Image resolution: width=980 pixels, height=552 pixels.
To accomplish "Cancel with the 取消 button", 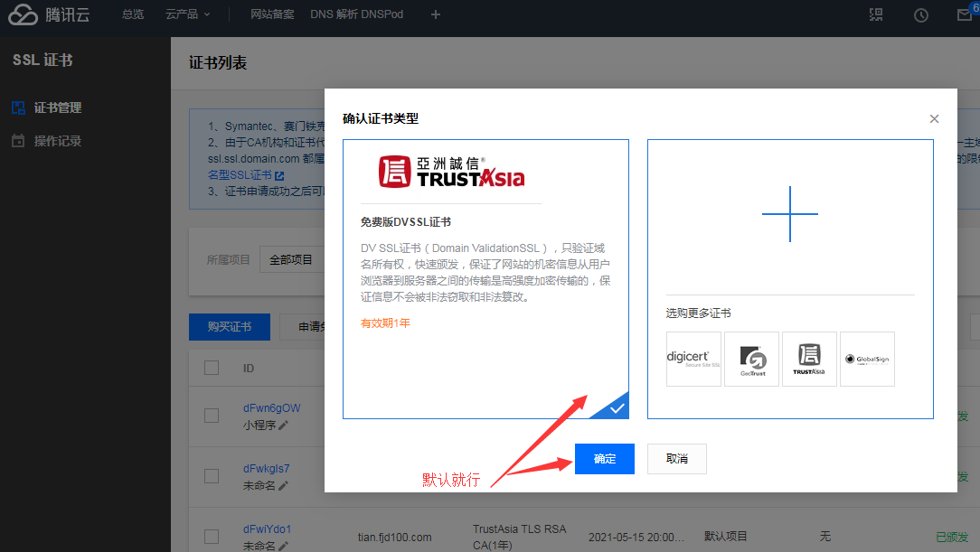I will click(x=677, y=459).
